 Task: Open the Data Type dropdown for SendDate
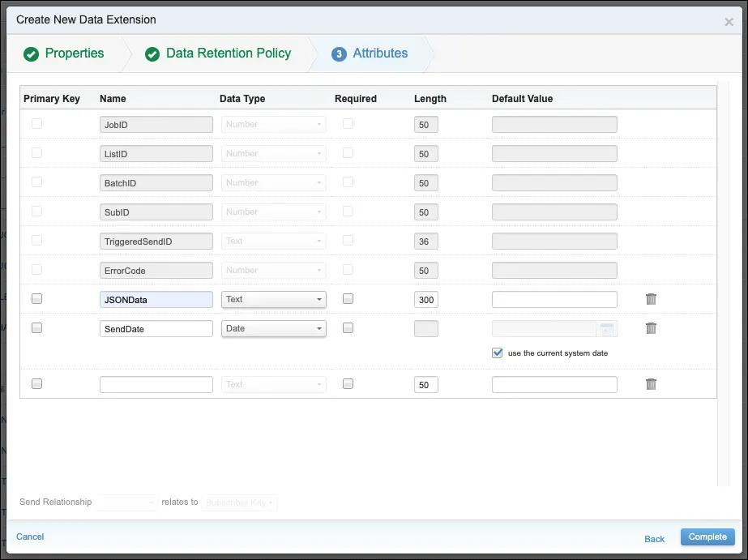click(x=273, y=327)
